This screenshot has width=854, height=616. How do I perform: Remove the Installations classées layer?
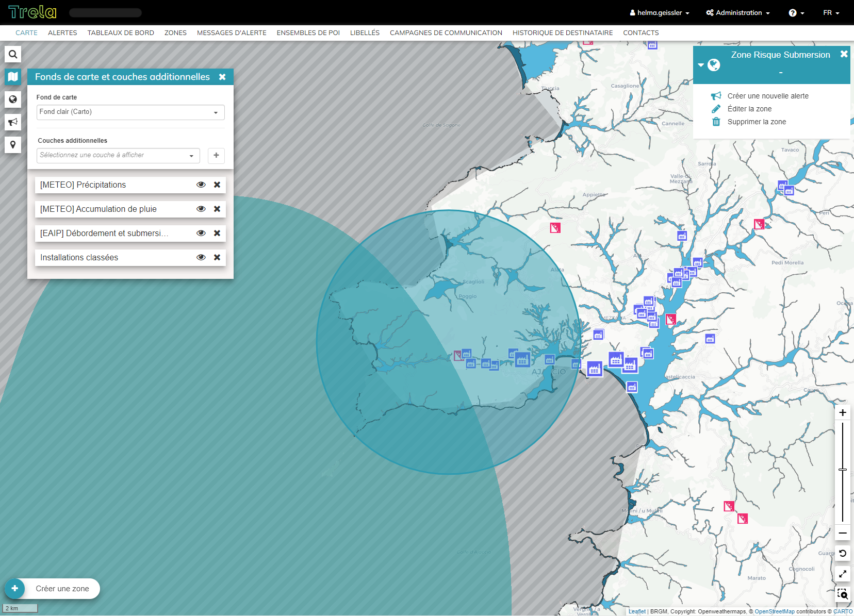pos(217,257)
